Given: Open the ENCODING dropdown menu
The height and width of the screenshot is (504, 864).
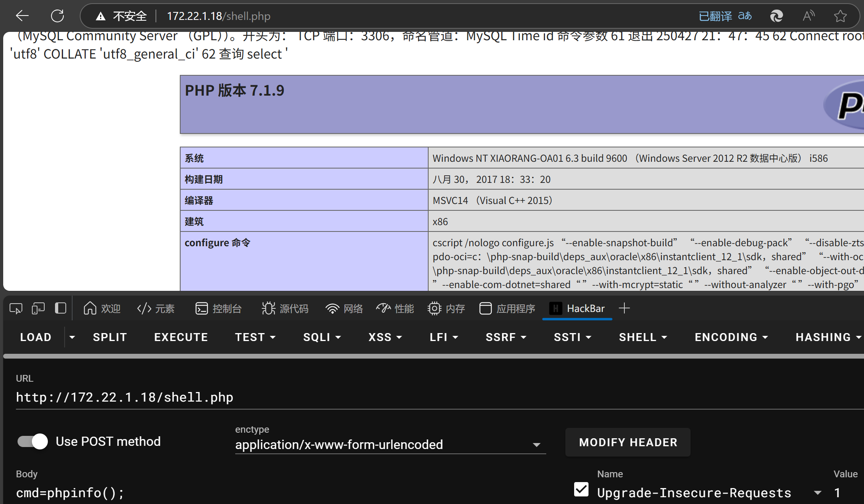Looking at the screenshot, I should tap(731, 337).
